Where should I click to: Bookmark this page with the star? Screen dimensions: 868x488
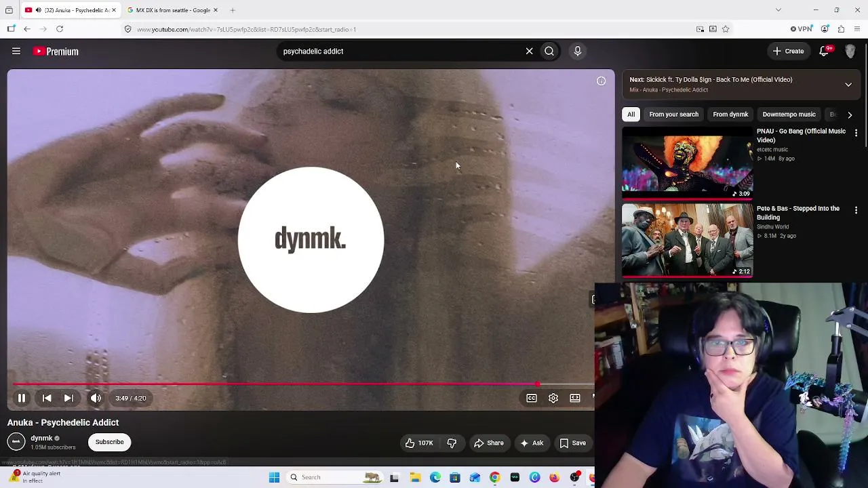point(726,29)
